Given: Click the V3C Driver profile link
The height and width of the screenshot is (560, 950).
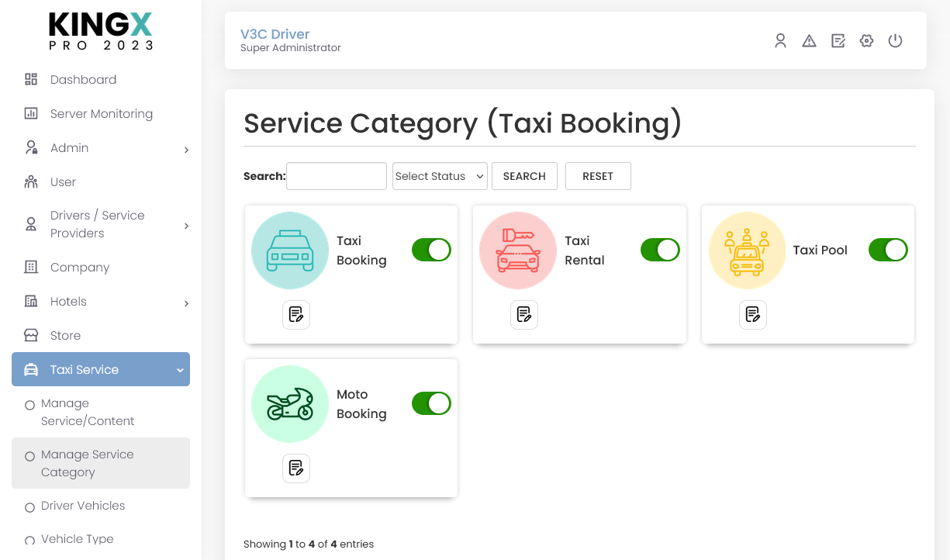Looking at the screenshot, I should coord(275,34).
